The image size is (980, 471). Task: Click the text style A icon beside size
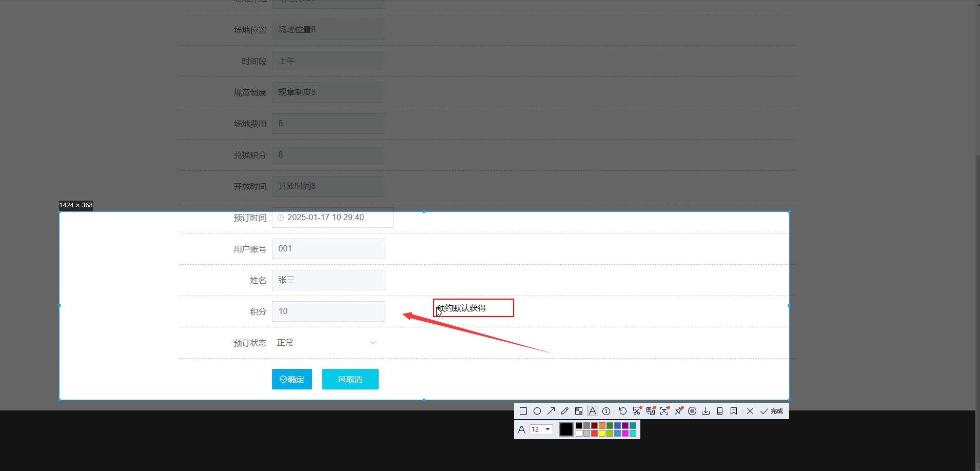coord(521,429)
